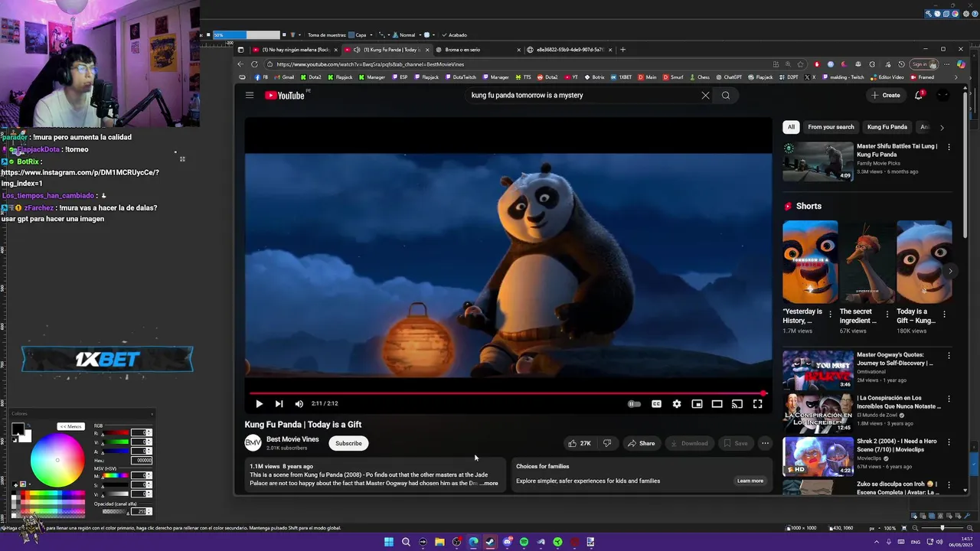Open Best Movie Vines channel avatar
Image resolution: width=980 pixels, height=551 pixels.
click(253, 443)
